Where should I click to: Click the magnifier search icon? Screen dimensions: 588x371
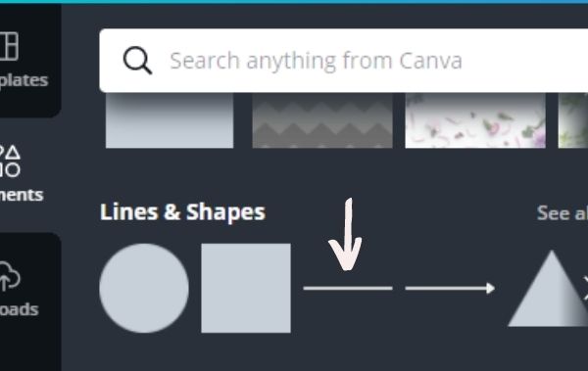click(x=137, y=61)
